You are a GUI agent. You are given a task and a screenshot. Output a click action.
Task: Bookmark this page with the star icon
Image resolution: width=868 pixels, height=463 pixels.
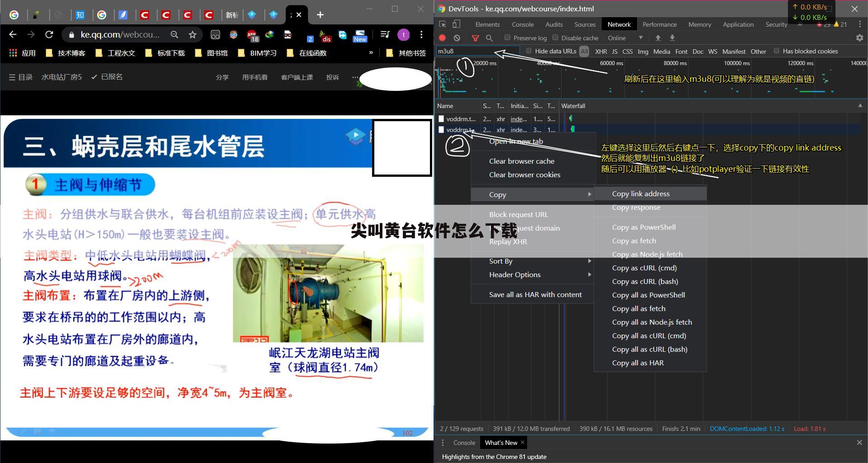193,34
